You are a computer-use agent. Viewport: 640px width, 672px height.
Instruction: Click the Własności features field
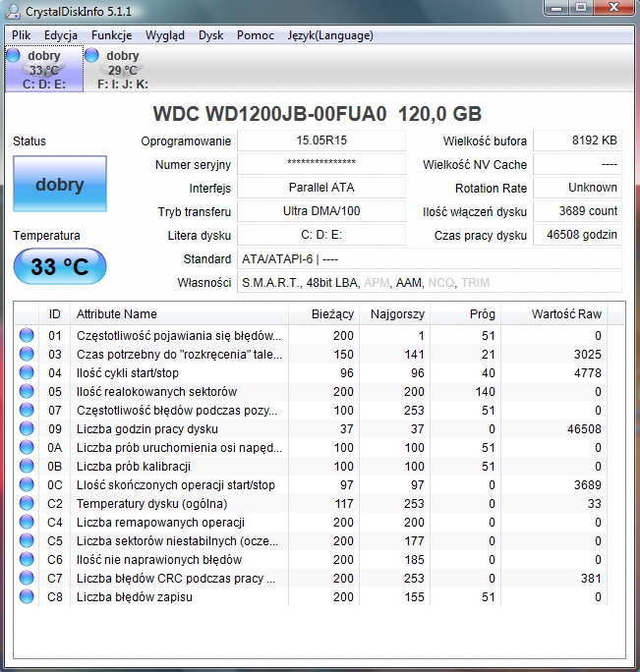(430, 282)
